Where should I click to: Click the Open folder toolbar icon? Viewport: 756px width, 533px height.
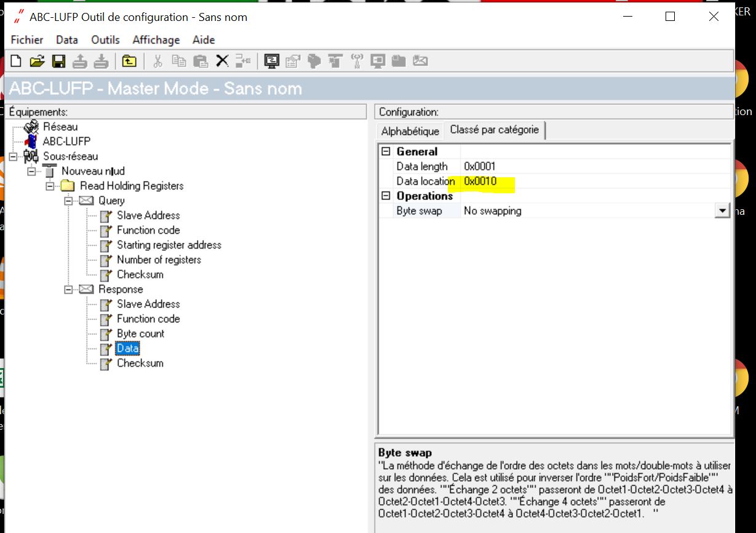[x=38, y=61]
